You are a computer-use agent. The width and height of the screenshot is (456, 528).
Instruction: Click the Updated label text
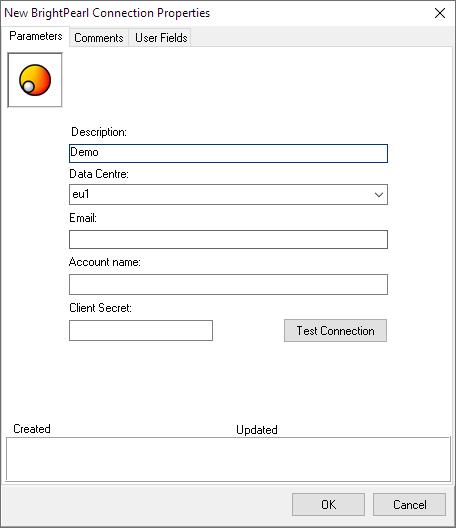point(257,430)
